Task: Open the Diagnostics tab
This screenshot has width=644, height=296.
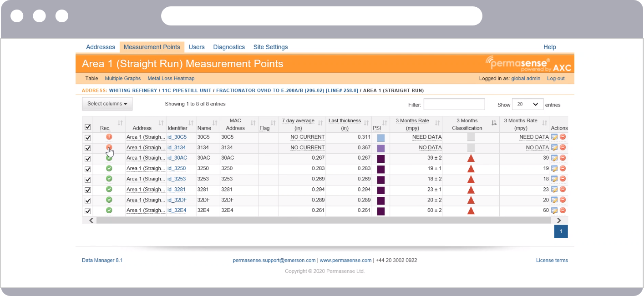Action: [229, 47]
